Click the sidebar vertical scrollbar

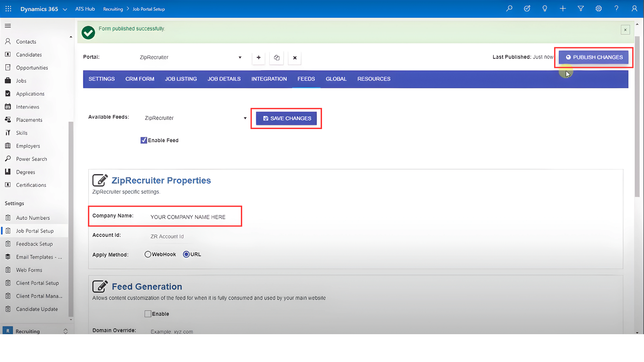tap(71, 219)
